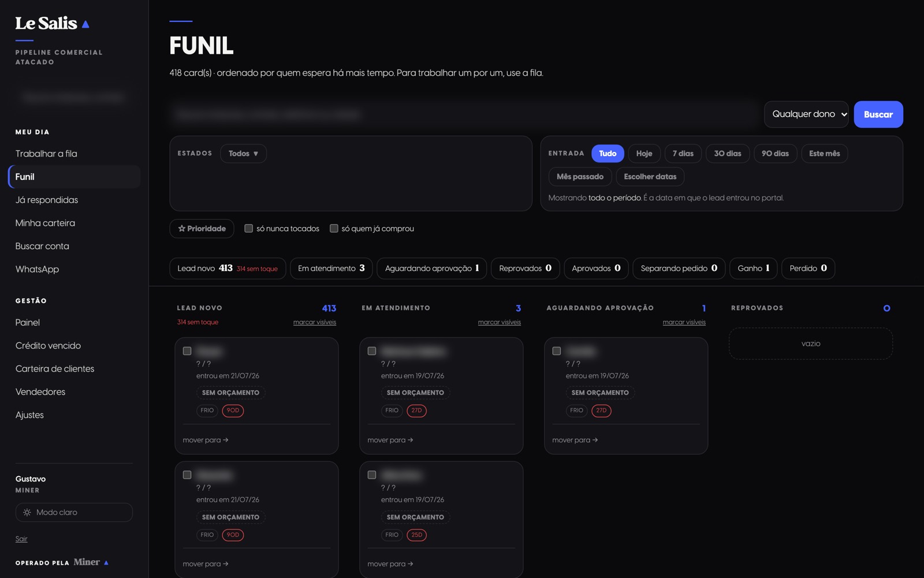Viewport: 924px width, 578px height.
Task: Open Buscar conta in sidebar
Action: click(74, 246)
